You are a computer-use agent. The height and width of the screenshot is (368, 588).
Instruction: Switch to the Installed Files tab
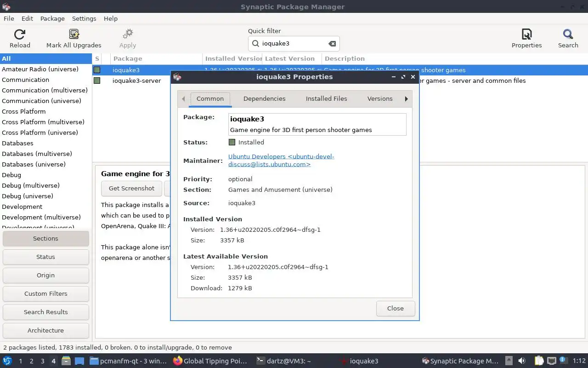click(x=326, y=98)
